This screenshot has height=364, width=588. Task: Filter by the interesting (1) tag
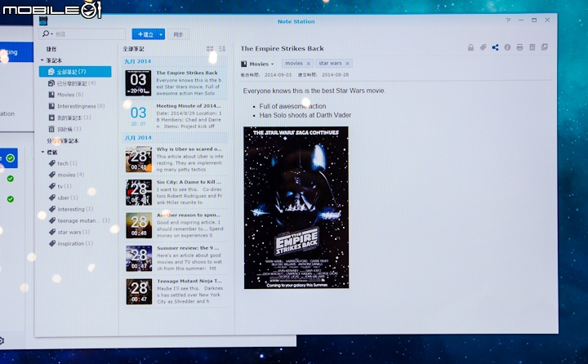pyautogui.click(x=71, y=209)
